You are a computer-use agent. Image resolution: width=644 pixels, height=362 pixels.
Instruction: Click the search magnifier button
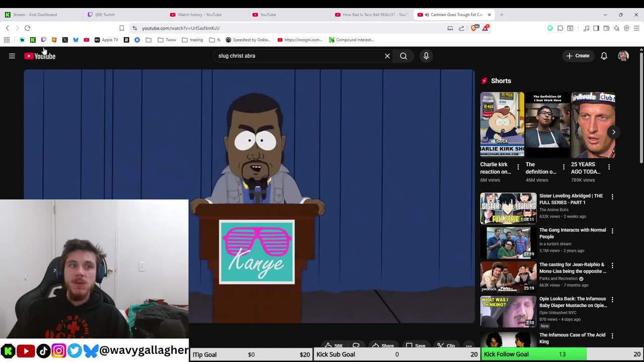coord(404,56)
